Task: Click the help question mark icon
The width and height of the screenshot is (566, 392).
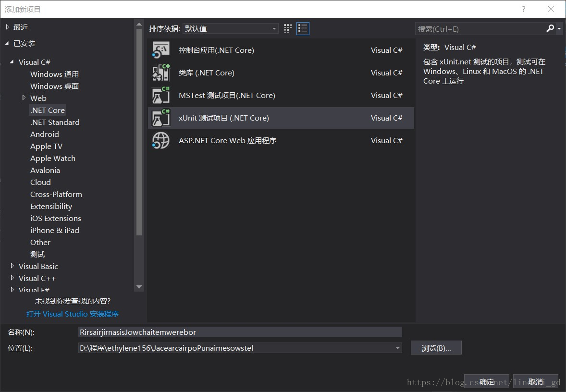Action: 523,10
